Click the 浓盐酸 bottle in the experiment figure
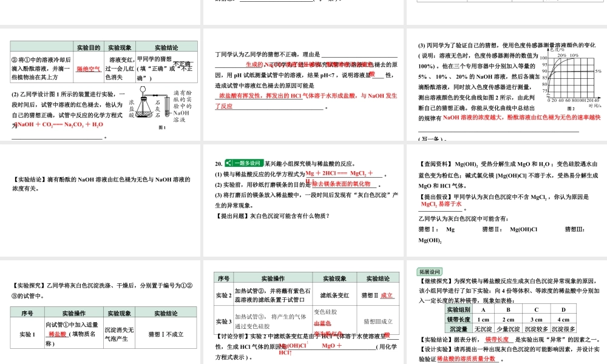The width and height of the screenshot is (607, 364). pos(132,108)
